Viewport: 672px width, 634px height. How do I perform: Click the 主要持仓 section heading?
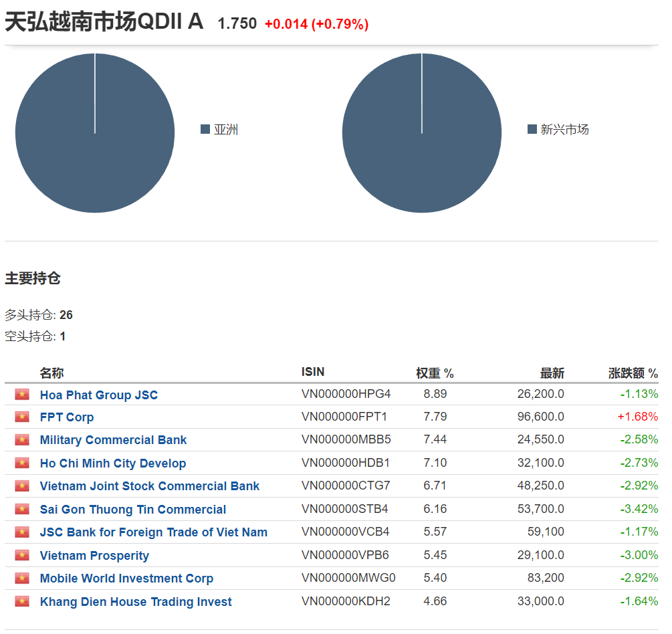coord(33,278)
